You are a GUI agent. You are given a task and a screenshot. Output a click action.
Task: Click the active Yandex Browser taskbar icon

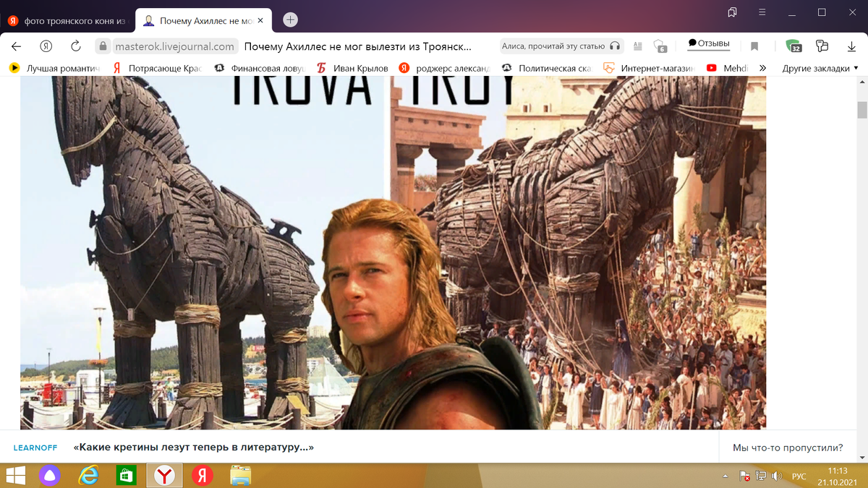[165, 476]
